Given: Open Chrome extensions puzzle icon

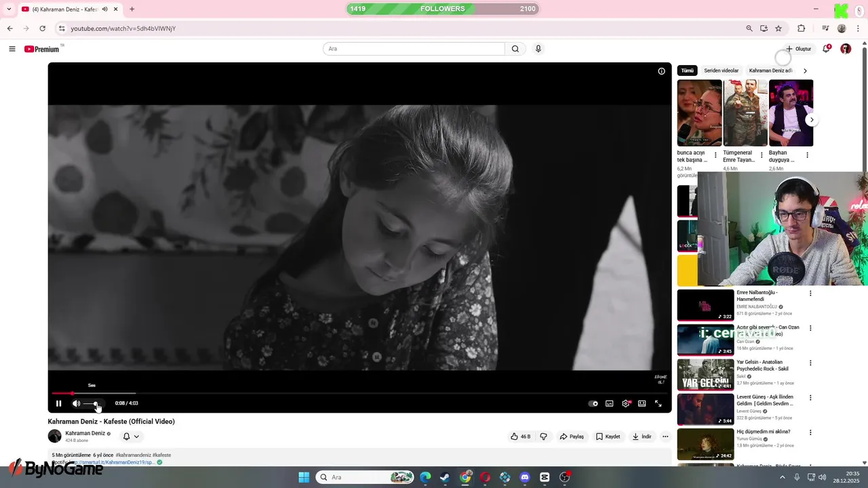Looking at the screenshot, I should (x=801, y=28).
